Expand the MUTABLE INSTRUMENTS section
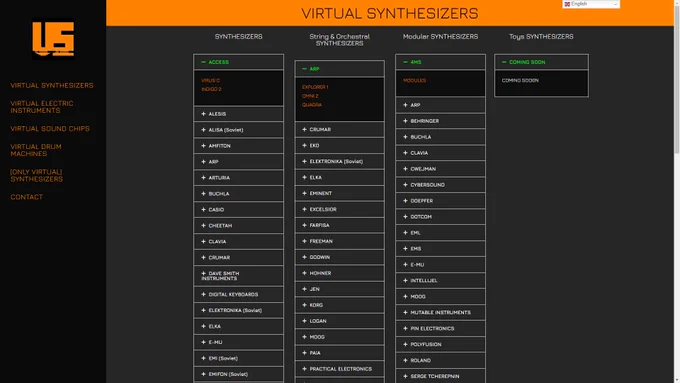 pos(440,312)
